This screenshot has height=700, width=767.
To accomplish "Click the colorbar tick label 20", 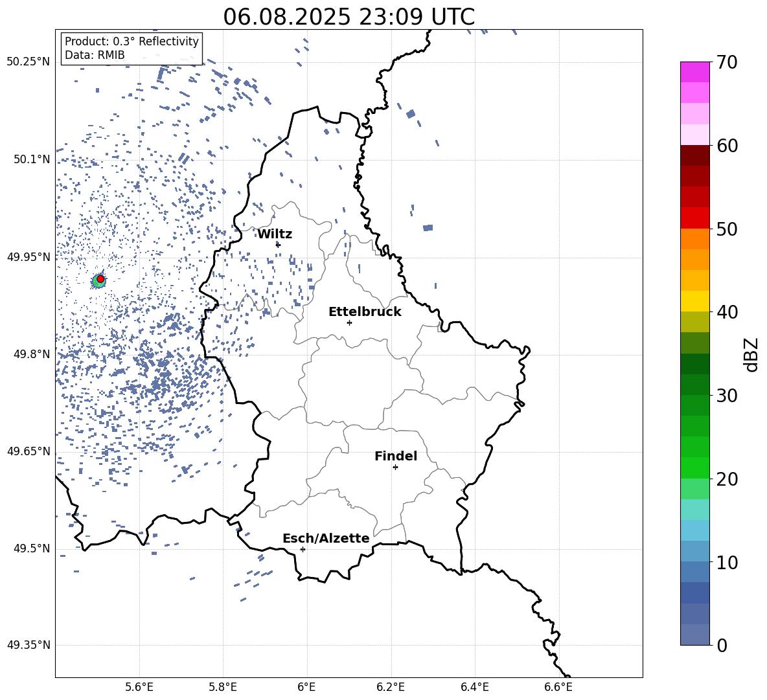I will (x=727, y=479).
